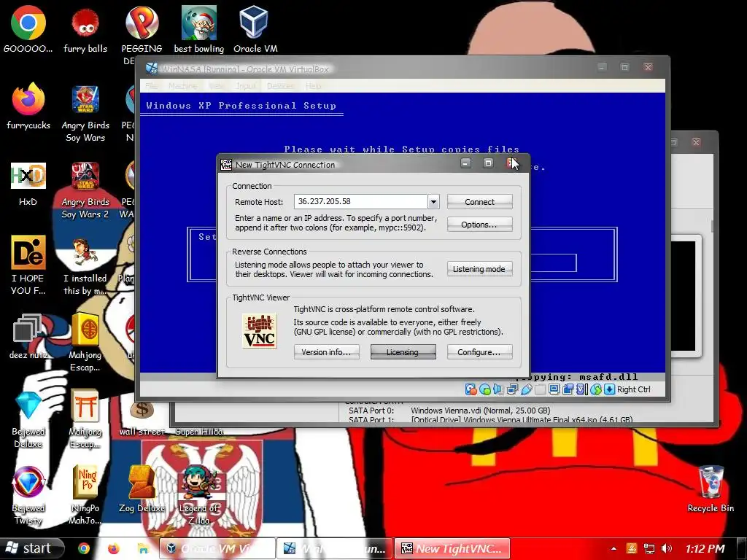The width and height of the screenshot is (747, 560).
Task: Open the Devices menu in the WinNASA VM window
Action: click(x=280, y=86)
